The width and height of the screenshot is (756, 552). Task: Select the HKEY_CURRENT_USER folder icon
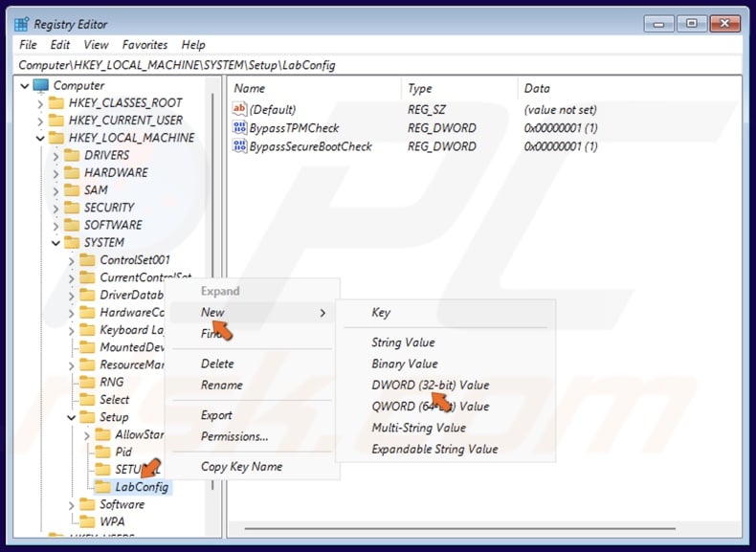(56, 120)
